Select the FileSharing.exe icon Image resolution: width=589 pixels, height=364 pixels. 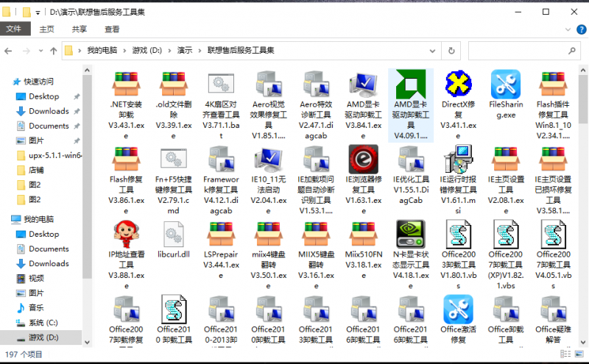pyautogui.click(x=506, y=84)
